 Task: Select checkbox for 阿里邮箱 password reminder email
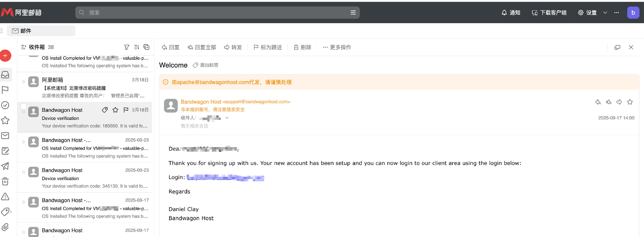[x=24, y=82]
